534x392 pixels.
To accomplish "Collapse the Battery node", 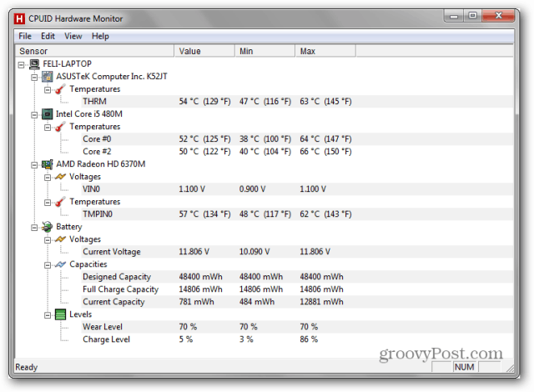I will pyautogui.click(x=34, y=228).
